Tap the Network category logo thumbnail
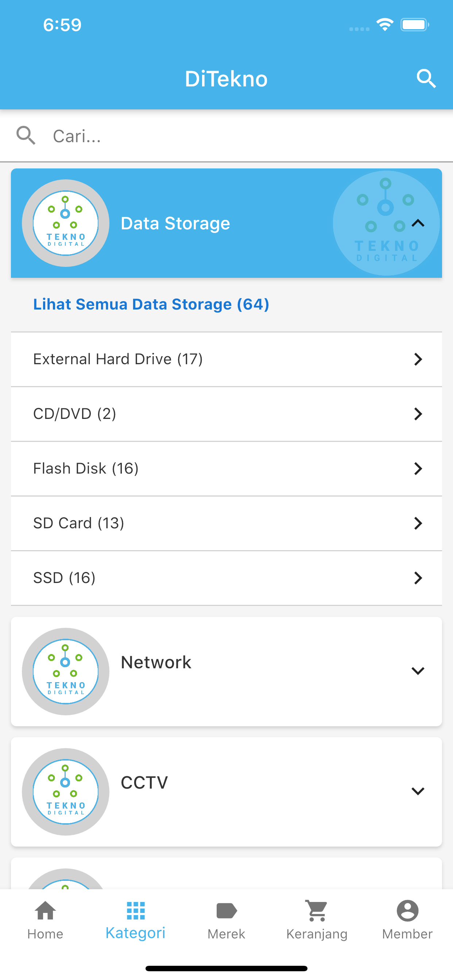The image size is (453, 980). coord(66,672)
